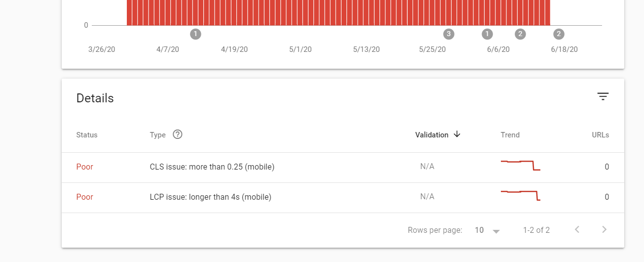644x262 pixels.
Task: Open LCP issue longer than 4s row
Action: [342, 197]
